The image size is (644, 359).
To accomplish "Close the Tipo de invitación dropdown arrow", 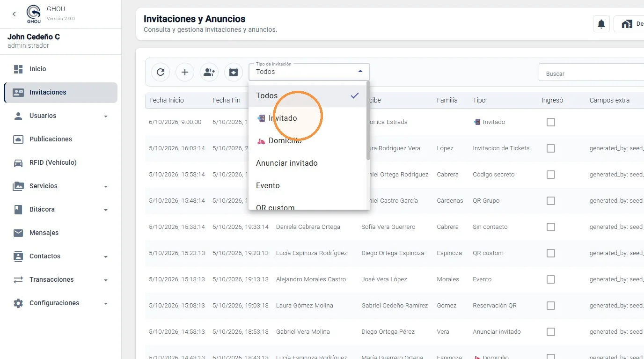I will pos(360,72).
